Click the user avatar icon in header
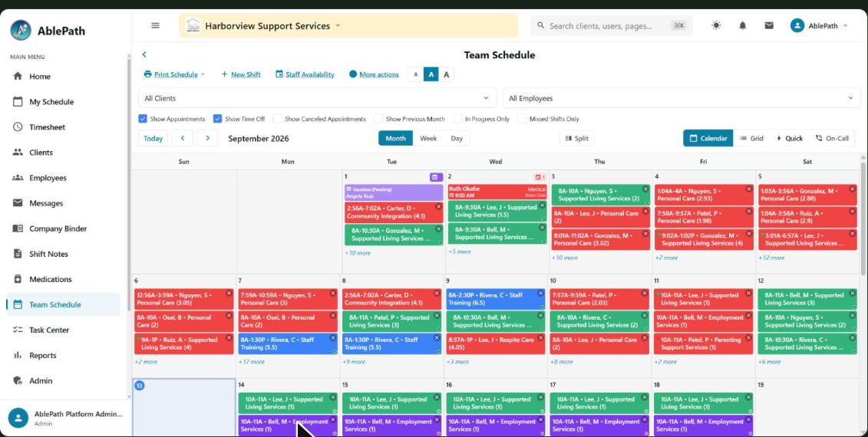This screenshot has height=437, width=868. coord(797,25)
